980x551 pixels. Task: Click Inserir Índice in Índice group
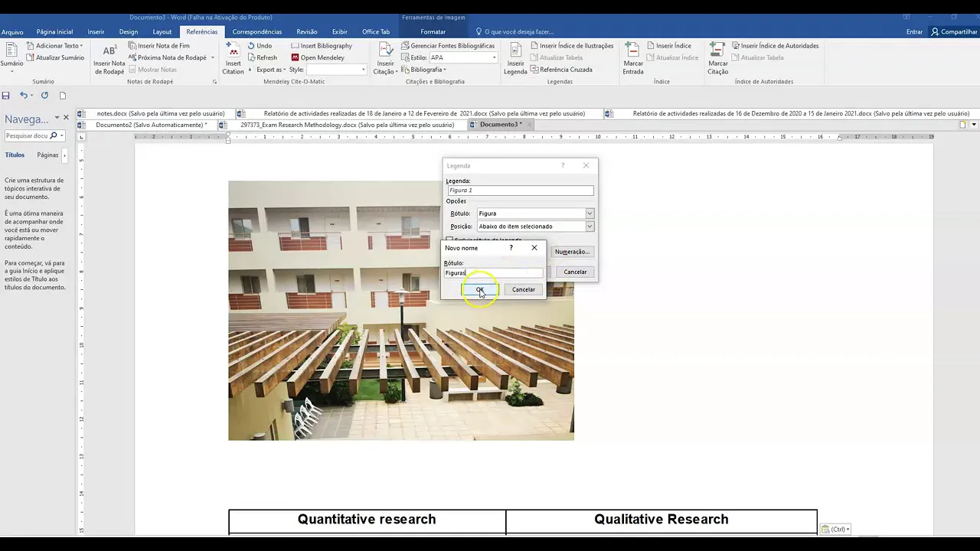pyautogui.click(x=668, y=45)
